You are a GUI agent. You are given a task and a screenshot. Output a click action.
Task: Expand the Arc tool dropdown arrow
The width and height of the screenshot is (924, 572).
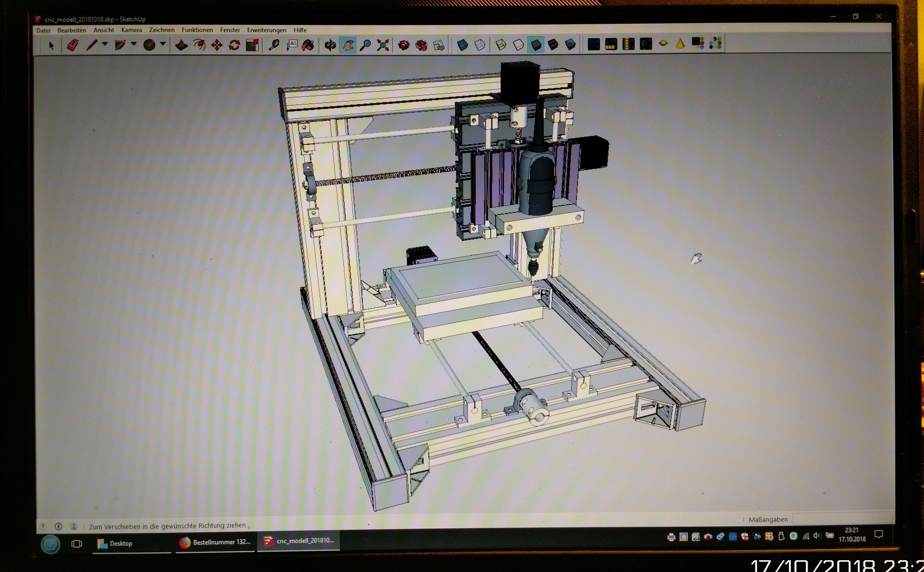coord(134,44)
